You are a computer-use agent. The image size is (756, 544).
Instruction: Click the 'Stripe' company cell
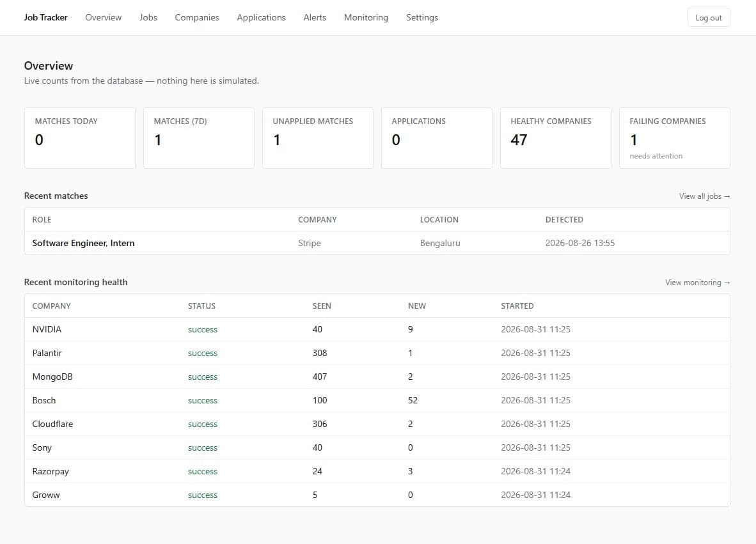310,243
